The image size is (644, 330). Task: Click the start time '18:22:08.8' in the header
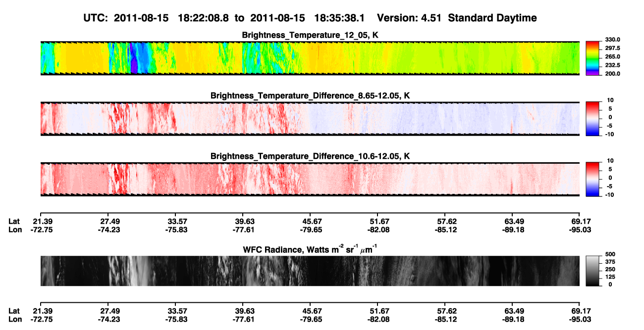coord(205,18)
